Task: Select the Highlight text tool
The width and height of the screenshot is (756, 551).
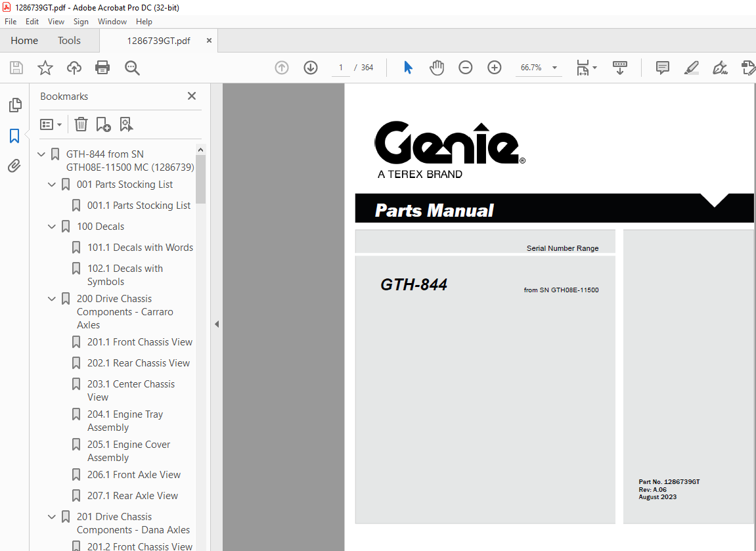Action: click(692, 68)
